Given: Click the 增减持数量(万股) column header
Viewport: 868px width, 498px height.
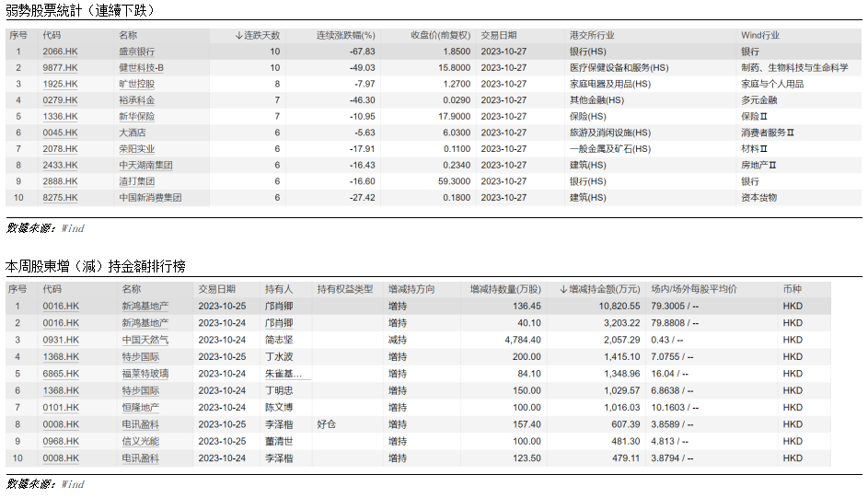Looking at the screenshot, I should (504, 289).
